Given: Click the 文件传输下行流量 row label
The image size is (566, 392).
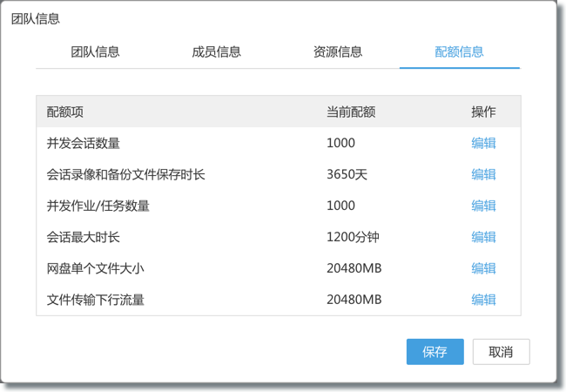Looking at the screenshot, I should coord(96,301).
